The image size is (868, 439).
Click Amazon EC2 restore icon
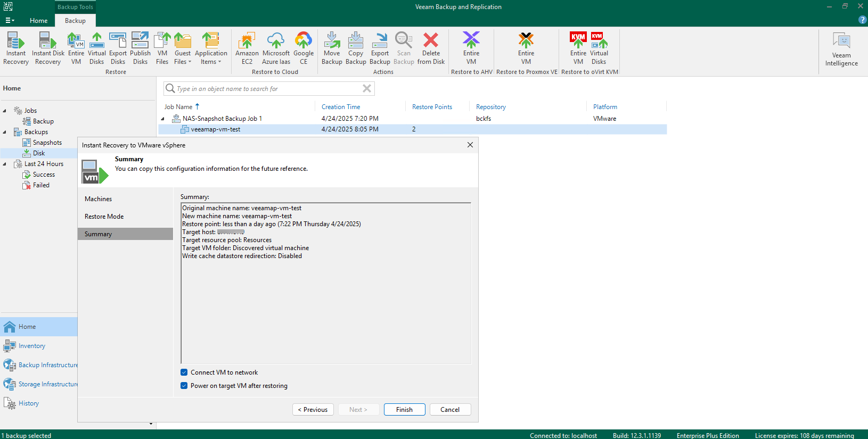point(247,48)
